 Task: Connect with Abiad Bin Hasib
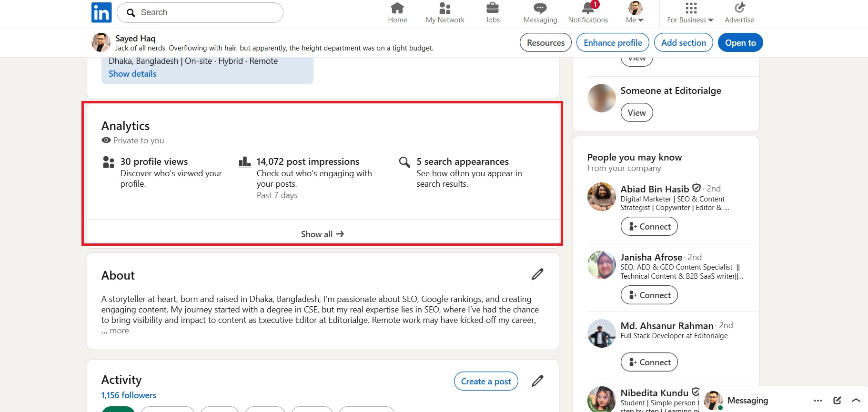(649, 226)
